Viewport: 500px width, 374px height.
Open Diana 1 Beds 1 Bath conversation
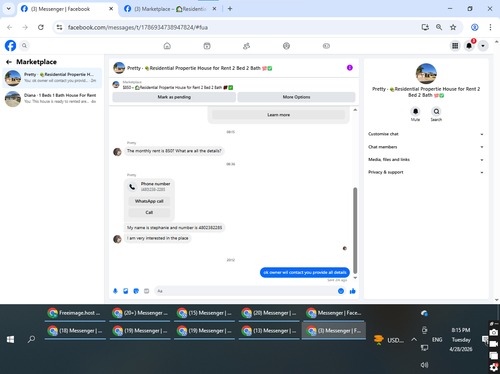click(x=52, y=99)
